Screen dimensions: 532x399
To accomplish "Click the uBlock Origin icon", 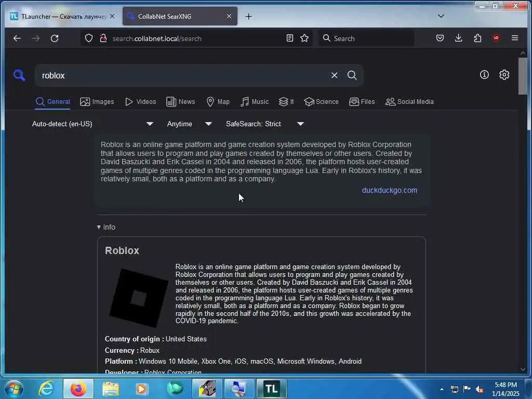I will click(x=496, y=38).
